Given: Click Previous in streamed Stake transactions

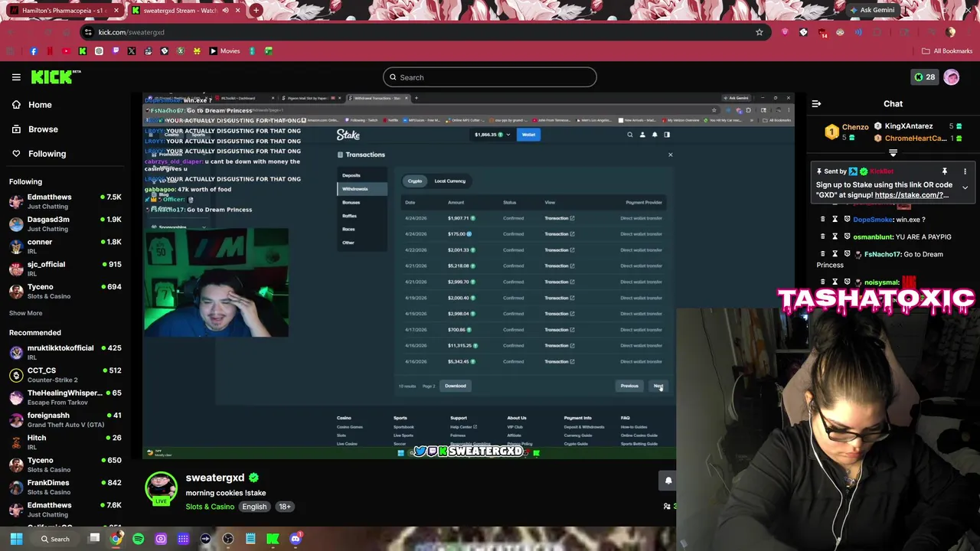Looking at the screenshot, I should 629,386.
